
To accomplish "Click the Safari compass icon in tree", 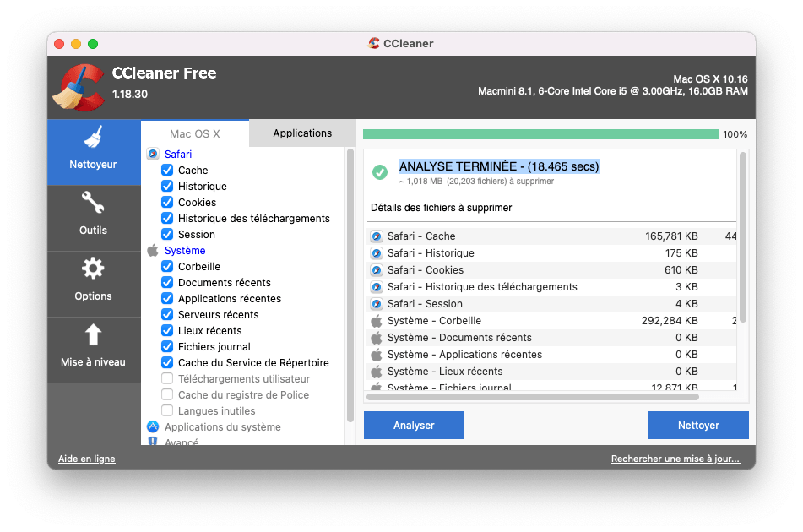I will pos(153,155).
